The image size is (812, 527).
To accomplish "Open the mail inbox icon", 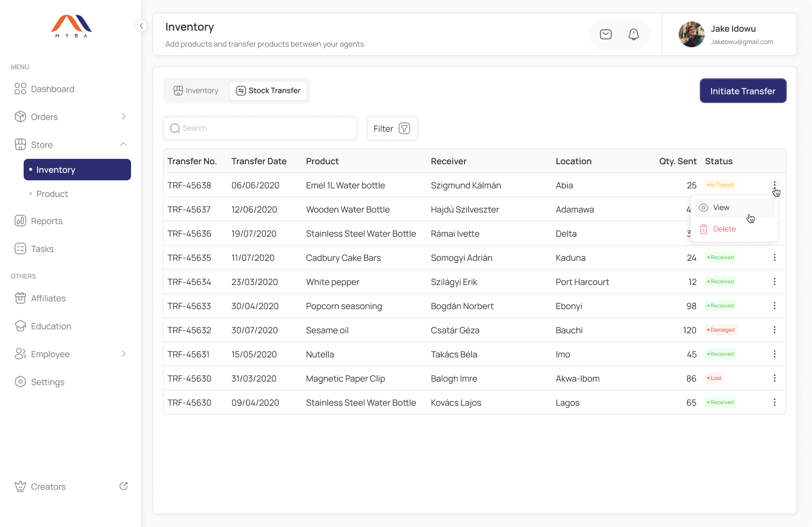I will pyautogui.click(x=606, y=34).
